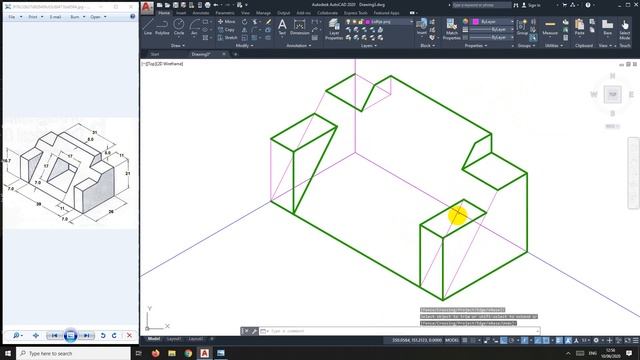
Task: Expand the Block panel
Action: (x=427, y=45)
